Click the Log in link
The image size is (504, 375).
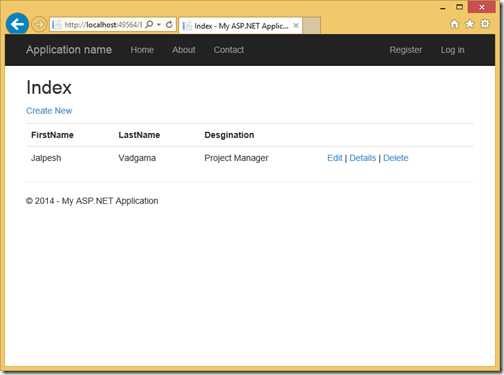coord(452,50)
